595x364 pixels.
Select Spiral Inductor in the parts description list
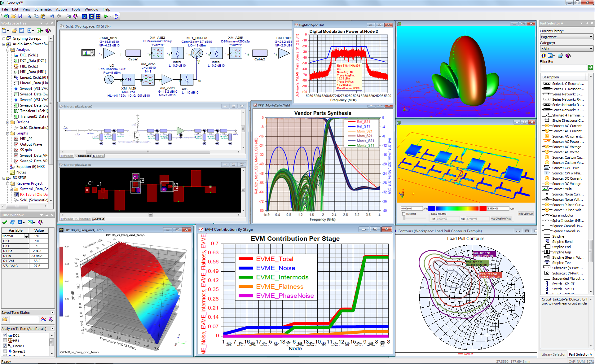coord(563,215)
